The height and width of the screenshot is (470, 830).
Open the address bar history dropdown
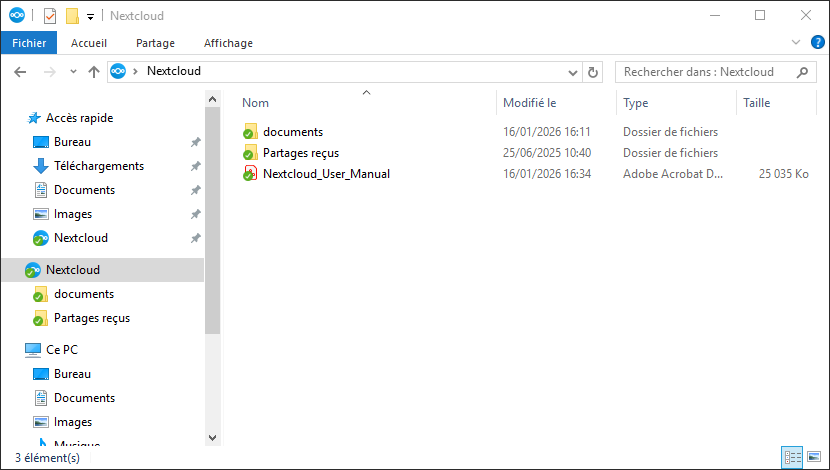pos(573,72)
